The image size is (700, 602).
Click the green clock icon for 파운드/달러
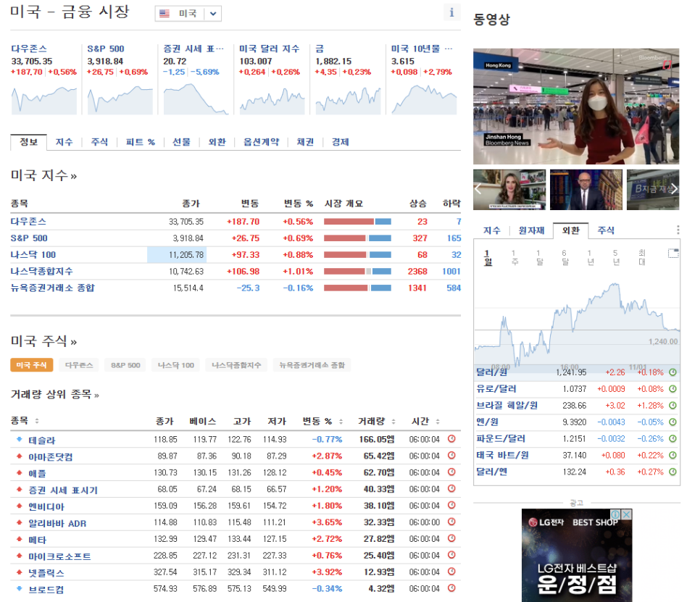(672, 439)
